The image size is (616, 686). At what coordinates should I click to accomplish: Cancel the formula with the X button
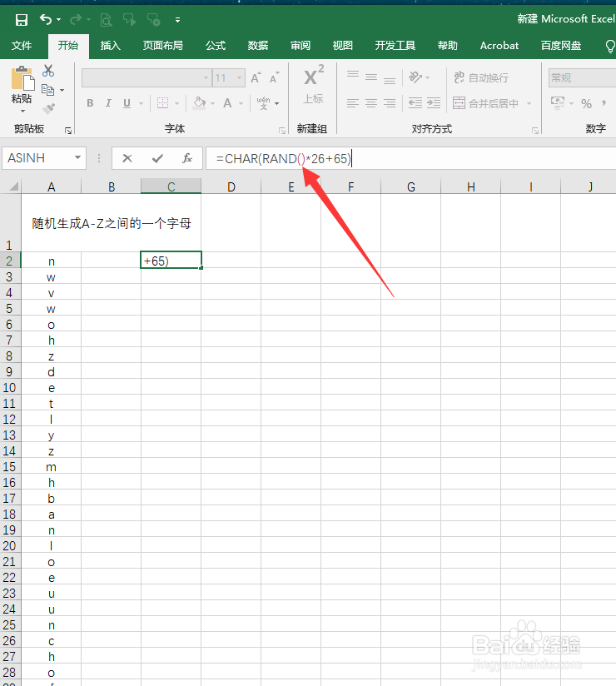click(127, 158)
